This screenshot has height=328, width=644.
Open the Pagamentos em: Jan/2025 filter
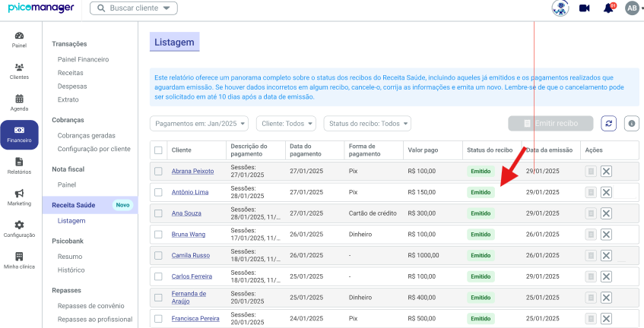click(x=199, y=124)
